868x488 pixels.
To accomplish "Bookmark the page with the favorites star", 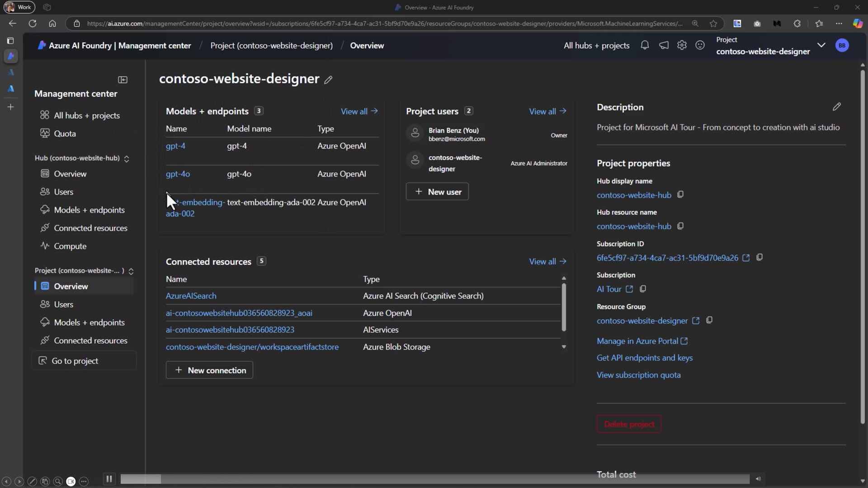I will (714, 23).
